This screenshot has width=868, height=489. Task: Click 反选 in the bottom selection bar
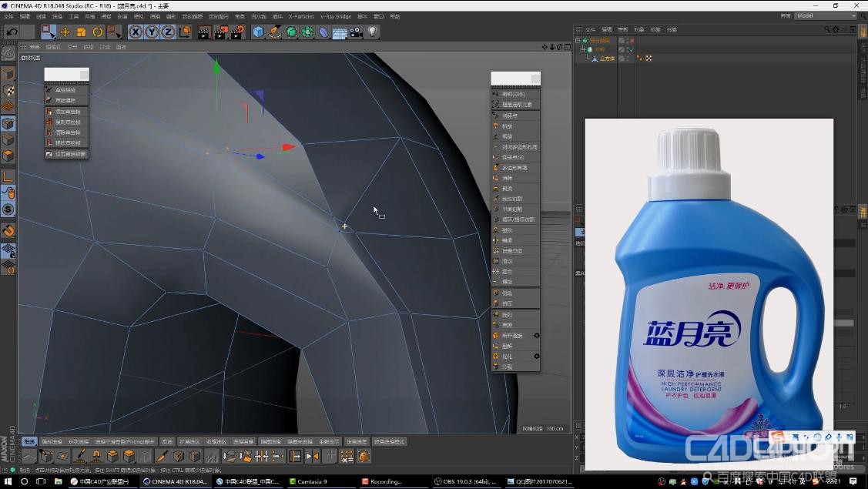[167, 441]
